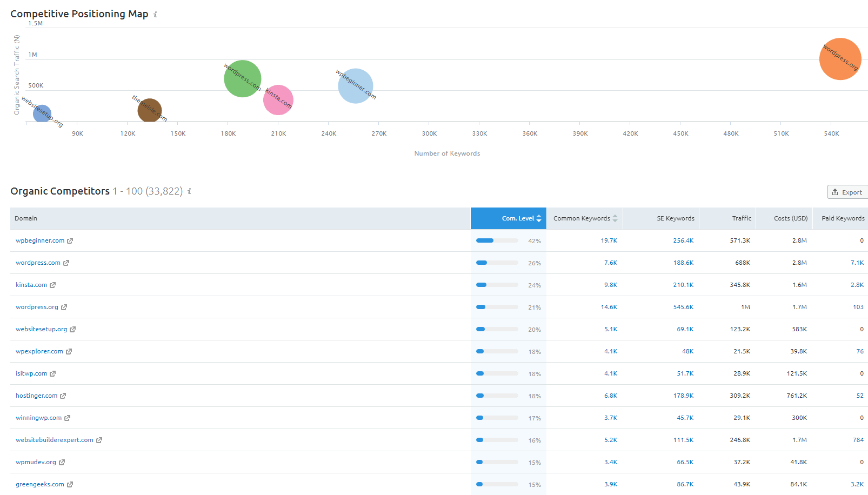
Task: Open wpbeginner.com SE keywords 256.4K
Action: (683, 240)
